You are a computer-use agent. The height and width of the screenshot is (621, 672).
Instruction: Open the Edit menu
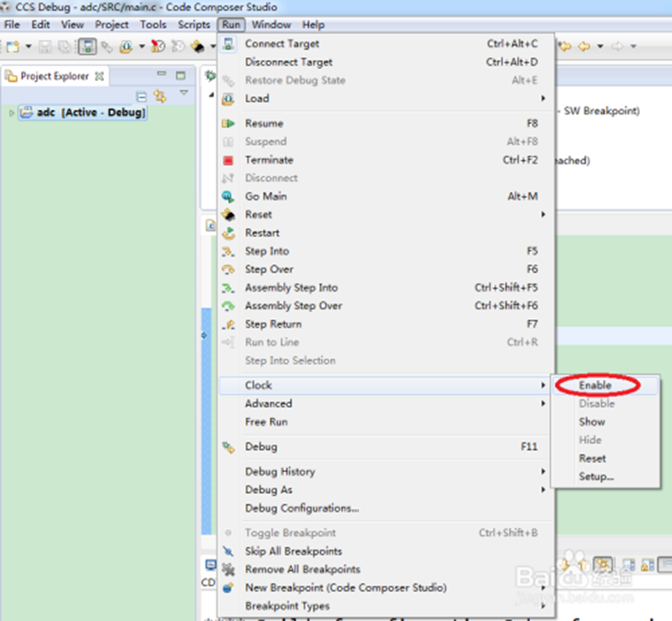40,25
